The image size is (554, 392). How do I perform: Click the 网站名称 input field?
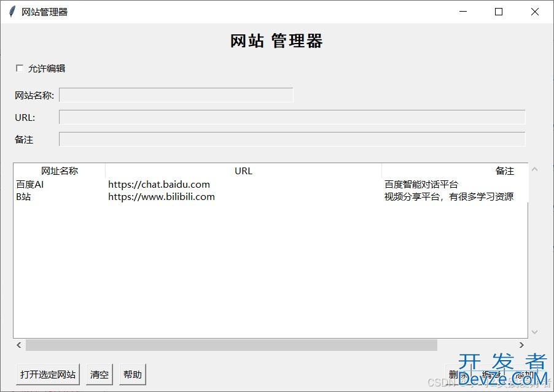(176, 95)
